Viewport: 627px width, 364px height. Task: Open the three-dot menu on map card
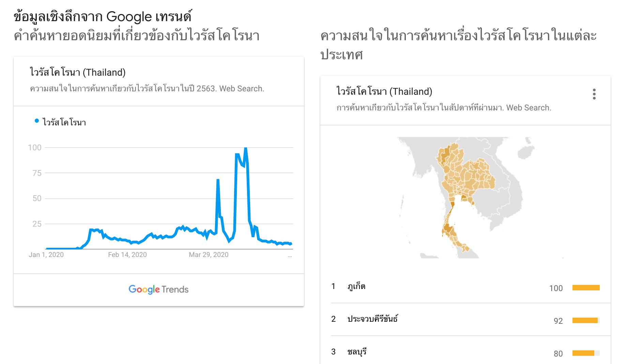(x=594, y=94)
